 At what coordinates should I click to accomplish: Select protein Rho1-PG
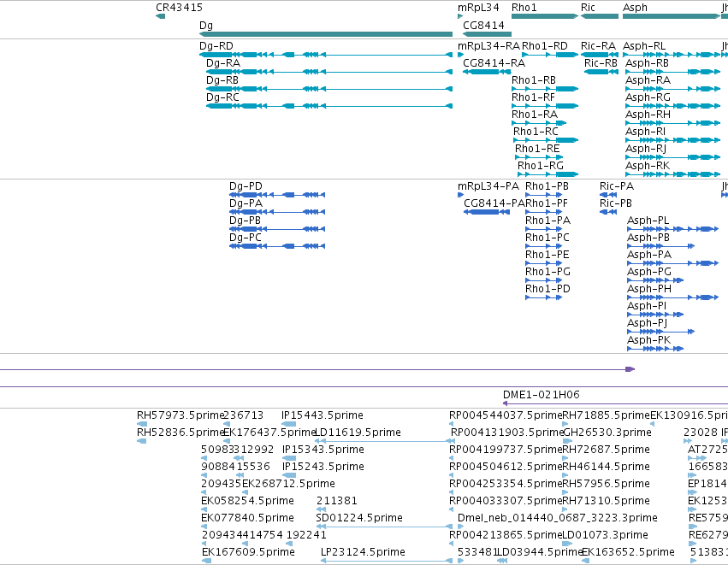point(544,280)
